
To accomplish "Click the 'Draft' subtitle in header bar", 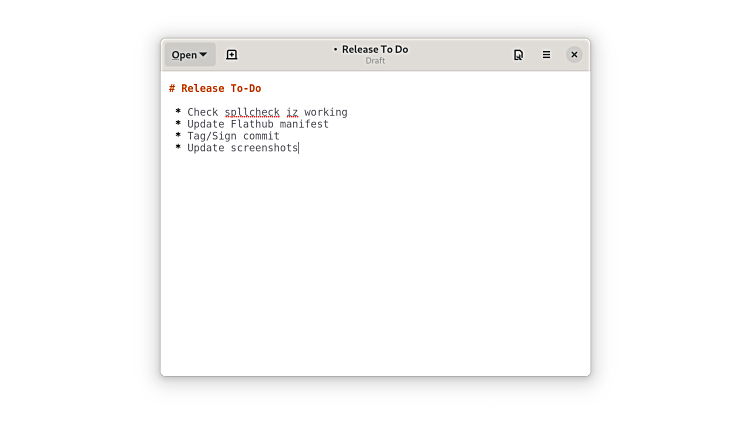I will pos(375,61).
